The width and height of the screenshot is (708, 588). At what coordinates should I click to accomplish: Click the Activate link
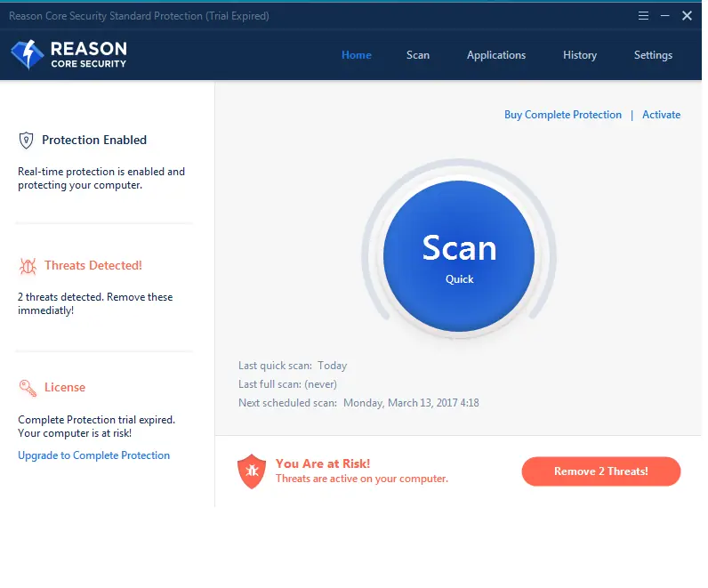pyautogui.click(x=661, y=115)
